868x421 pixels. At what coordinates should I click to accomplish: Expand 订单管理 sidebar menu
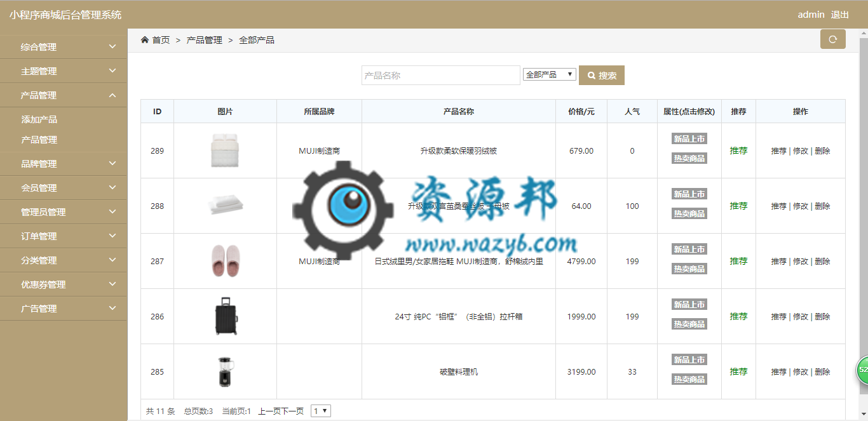pyautogui.click(x=64, y=236)
